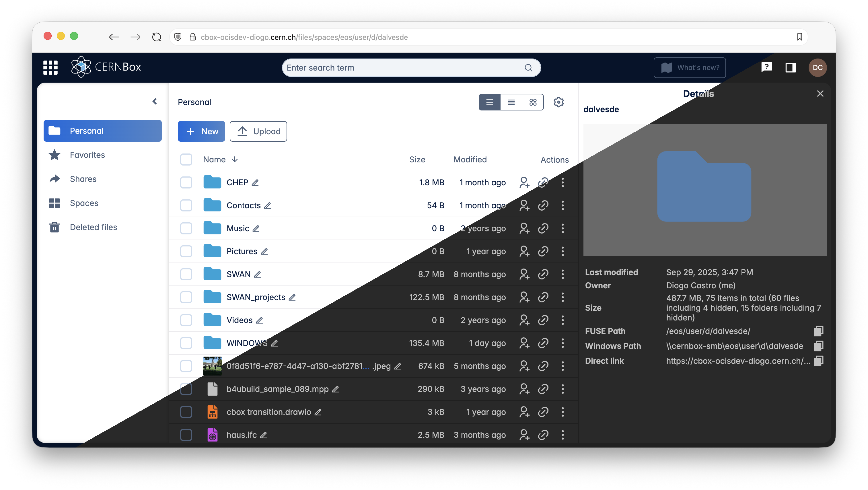The width and height of the screenshot is (868, 490).
Task: Click the New button
Action: point(201,131)
